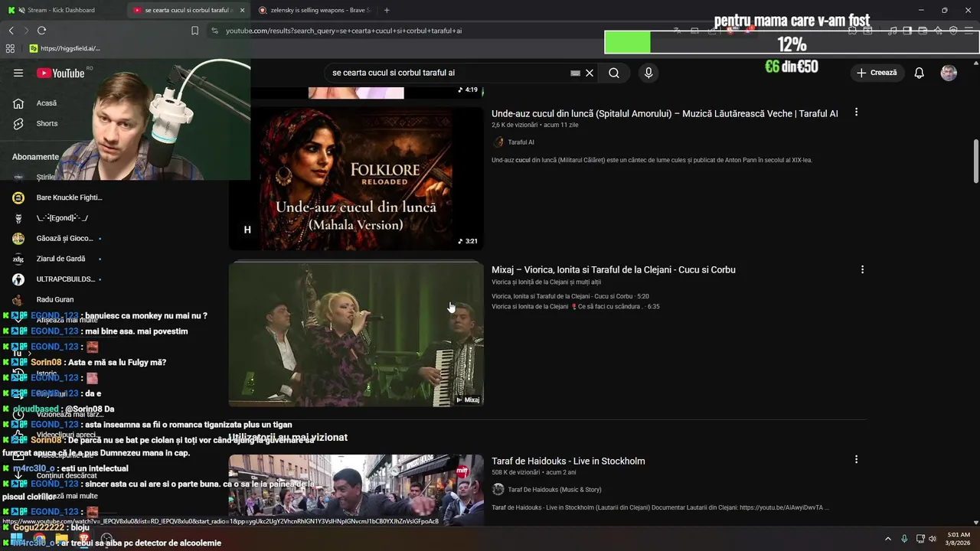This screenshot has width=980, height=551.
Task: Open the Abonamente section heading
Action: point(35,157)
